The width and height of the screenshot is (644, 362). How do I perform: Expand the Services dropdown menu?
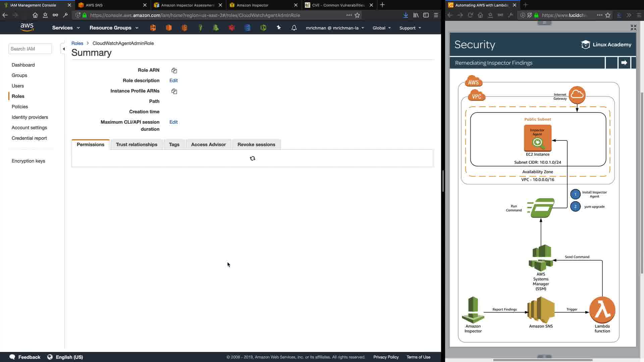66,28
